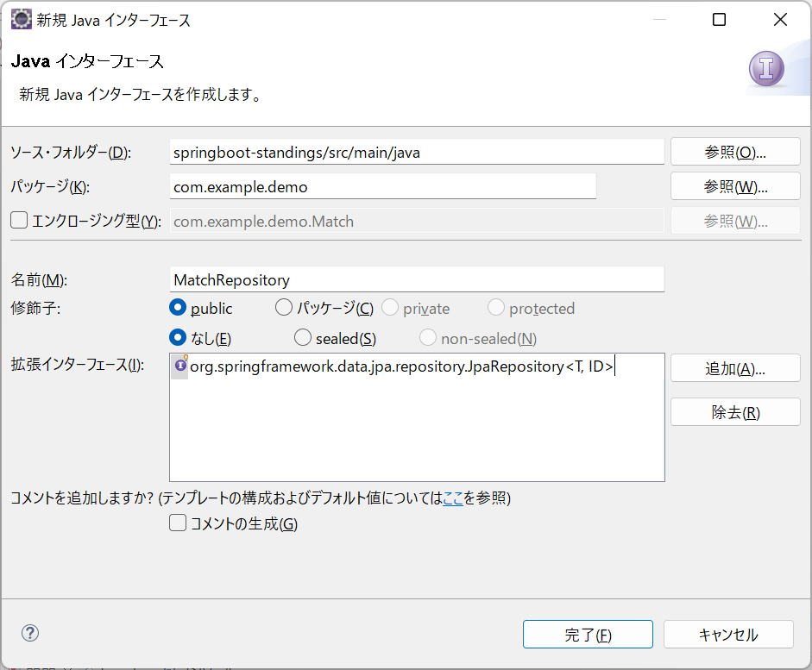Select the JpaRepository interface list entry
This screenshot has width=812, height=670.
coord(397,366)
